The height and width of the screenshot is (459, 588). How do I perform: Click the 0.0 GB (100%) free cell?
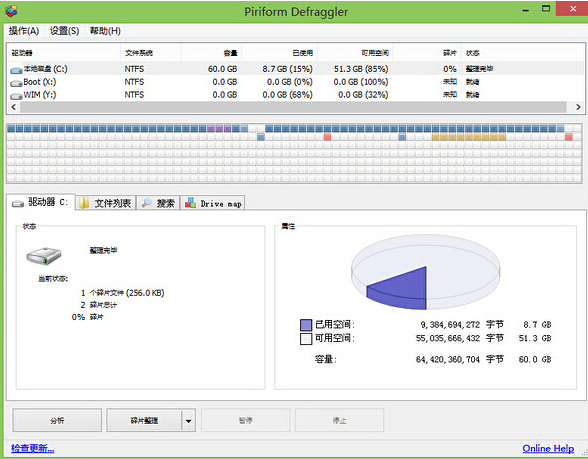coord(361,82)
